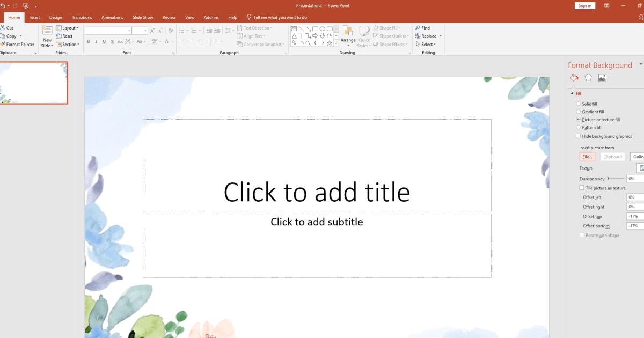Select the Picture icon in Format Background pane
The image size is (644, 338).
[x=603, y=77]
